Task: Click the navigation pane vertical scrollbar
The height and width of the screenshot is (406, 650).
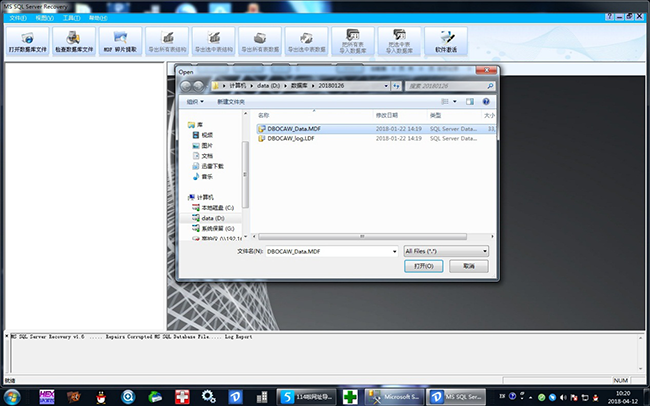Action: (x=245, y=174)
